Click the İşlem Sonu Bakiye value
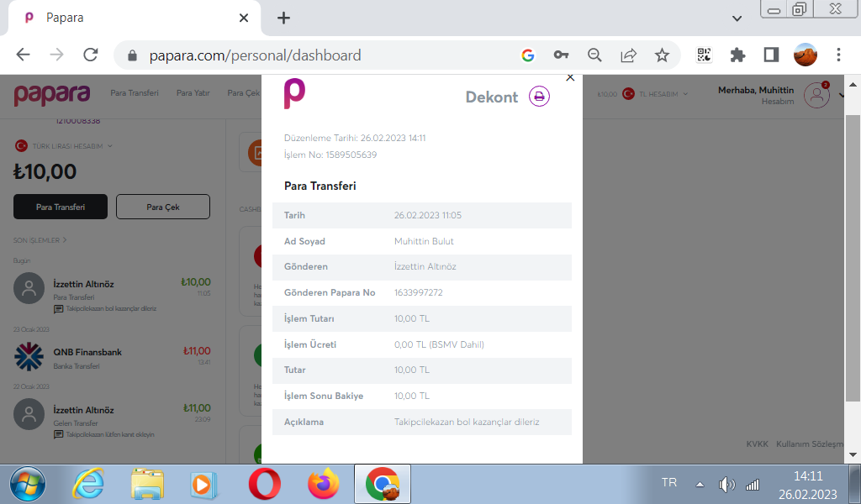 coord(412,396)
